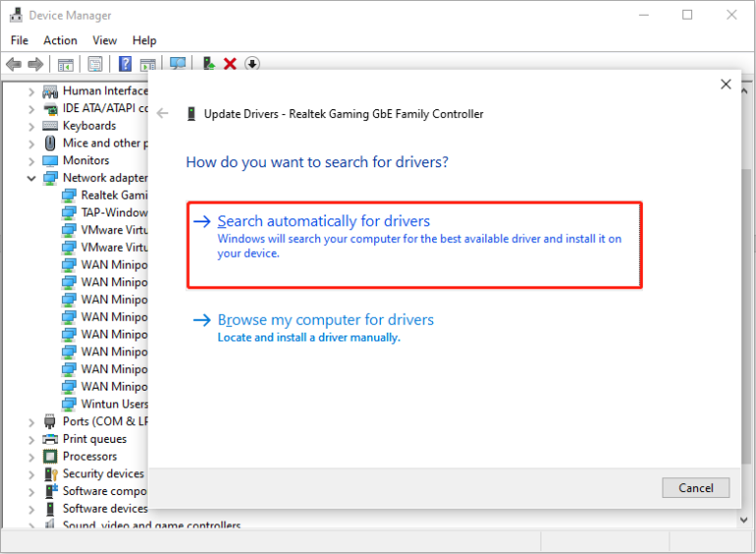Select the Processors tree label

91,457
